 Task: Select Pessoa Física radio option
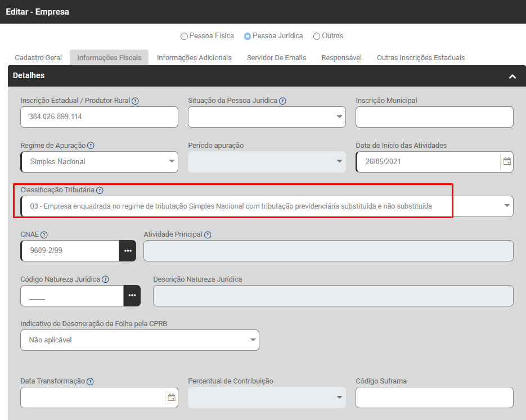point(184,37)
